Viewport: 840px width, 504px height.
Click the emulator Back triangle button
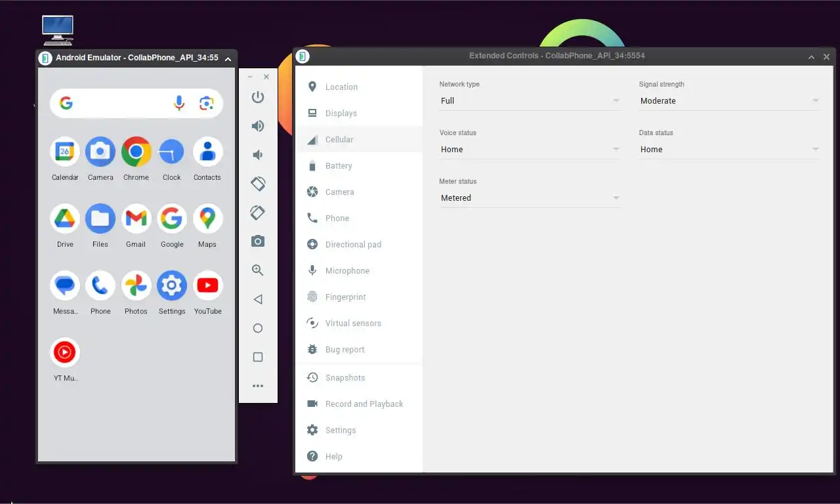pyautogui.click(x=258, y=299)
